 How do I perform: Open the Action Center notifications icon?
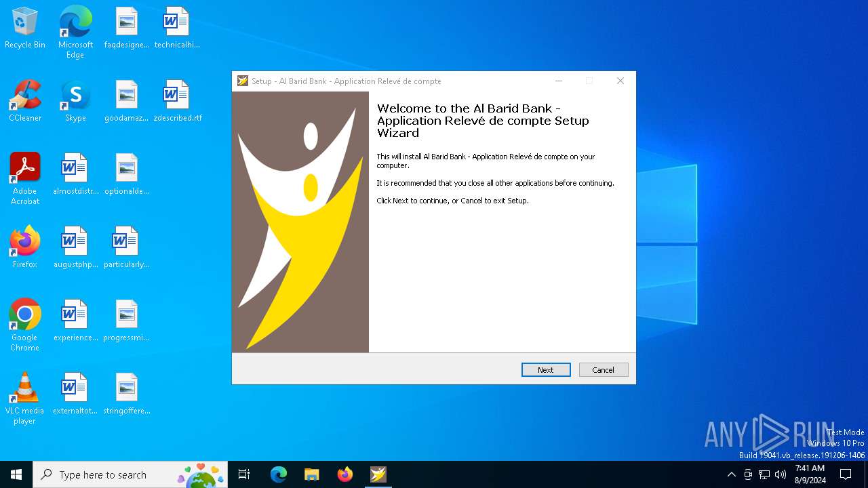pos(846,474)
